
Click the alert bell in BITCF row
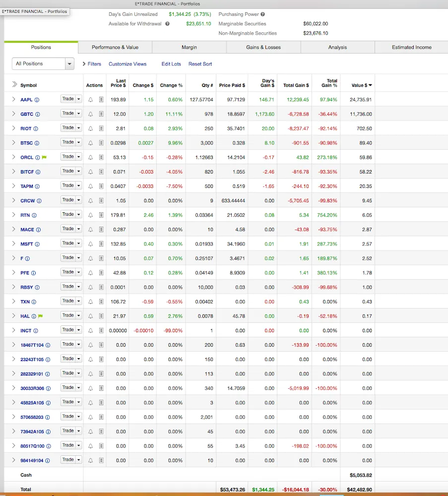click(x=90, y=172)
